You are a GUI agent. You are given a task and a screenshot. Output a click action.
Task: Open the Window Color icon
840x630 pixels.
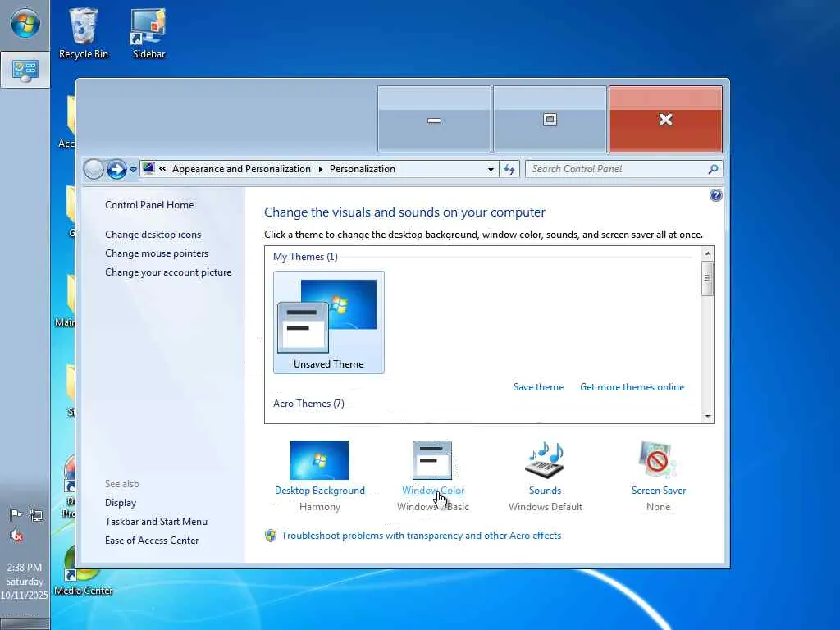(432, 460)
